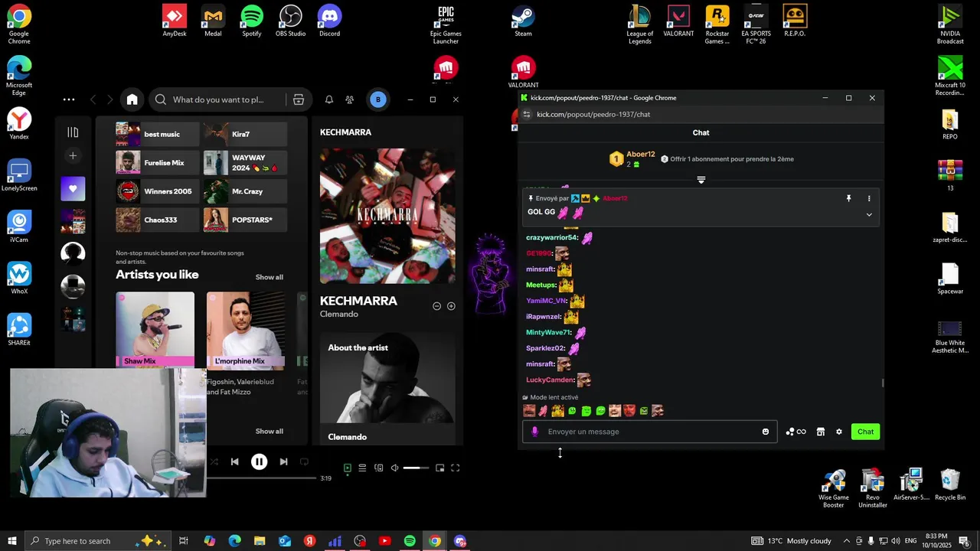This screenshot has height=551, width=980.
Task: Unpin message with pin icon
Action: (848, 198)
